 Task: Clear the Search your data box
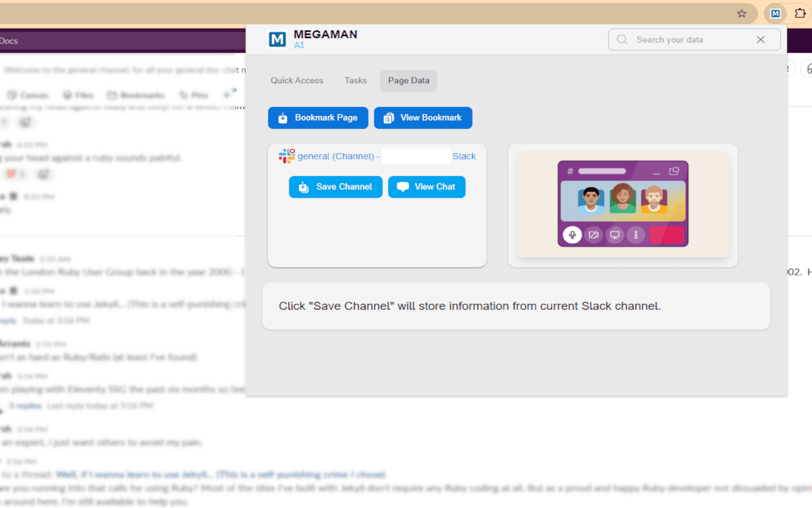pyautogui.click(x=761, y=39)
